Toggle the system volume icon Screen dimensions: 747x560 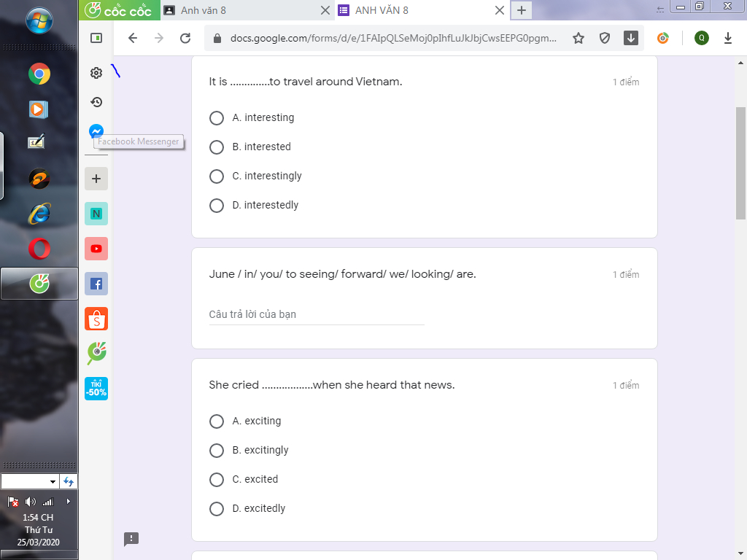click(31, 502)
